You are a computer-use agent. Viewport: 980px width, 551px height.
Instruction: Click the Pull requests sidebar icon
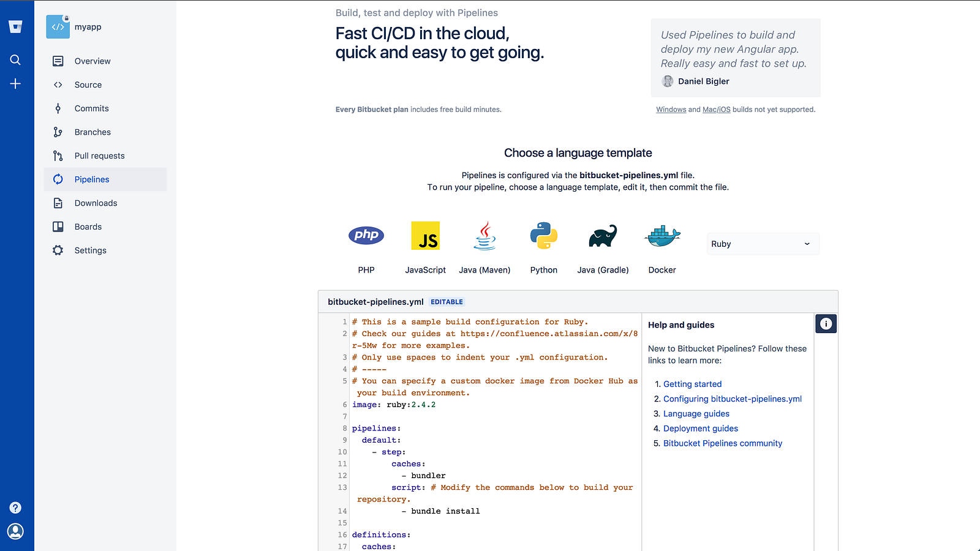pyautogui.click(x=58, y=156)
